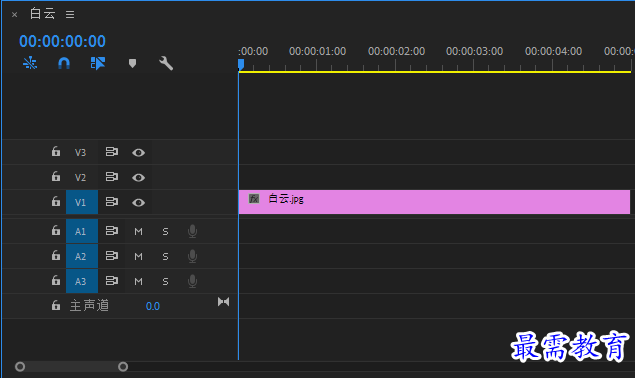Click the left zoom scrollbar handle

click(20, 367)
